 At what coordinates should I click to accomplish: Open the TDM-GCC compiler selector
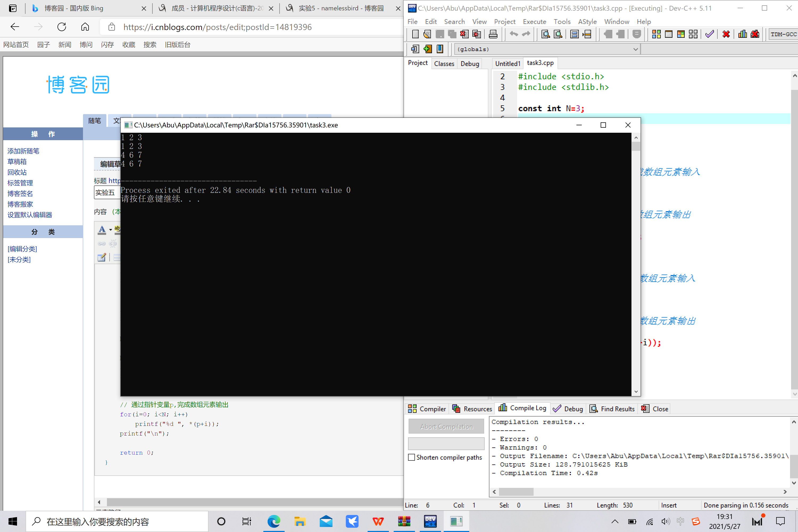coord(783,34)
